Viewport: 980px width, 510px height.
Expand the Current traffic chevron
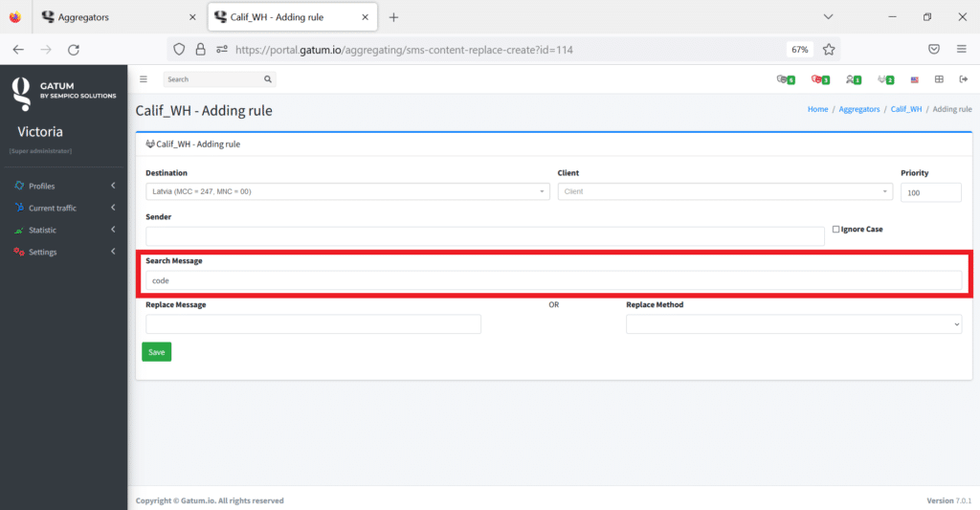tap(113, 208)
